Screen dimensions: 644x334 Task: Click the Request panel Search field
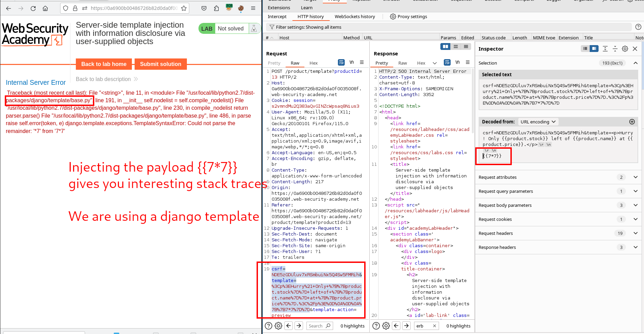(319, 326)
